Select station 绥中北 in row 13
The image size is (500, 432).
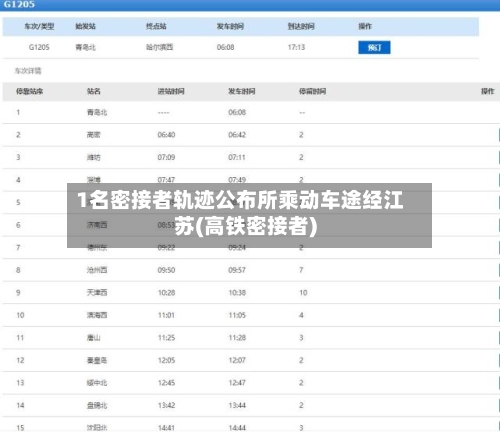coord(97,383)
